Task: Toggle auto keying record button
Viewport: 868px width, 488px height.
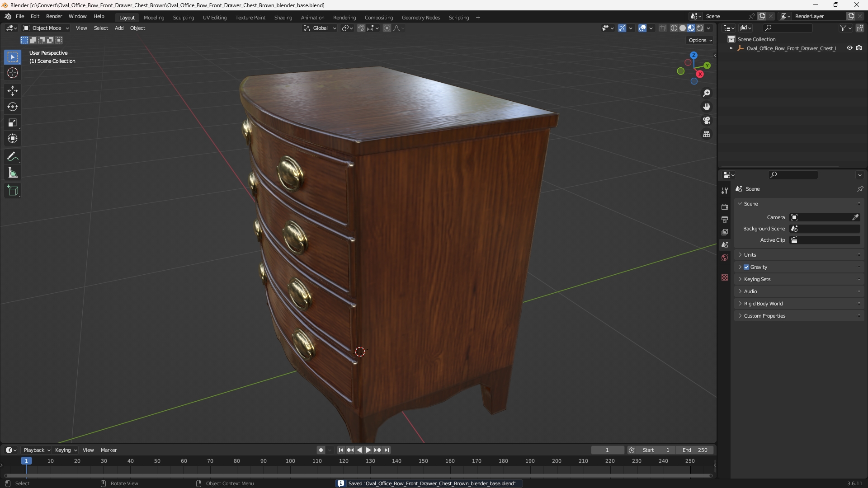Action: 321,450
